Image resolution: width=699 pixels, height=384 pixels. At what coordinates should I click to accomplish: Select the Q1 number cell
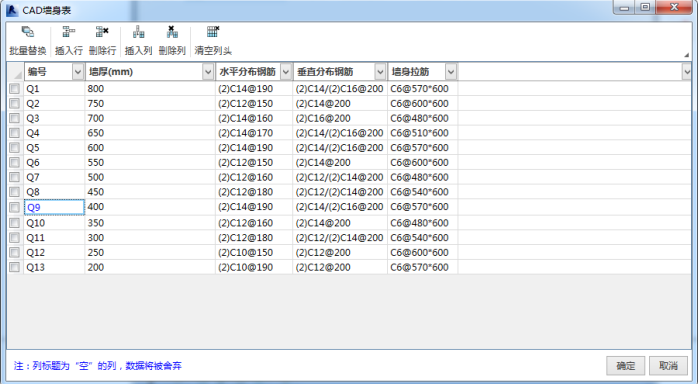pos(54,89)
